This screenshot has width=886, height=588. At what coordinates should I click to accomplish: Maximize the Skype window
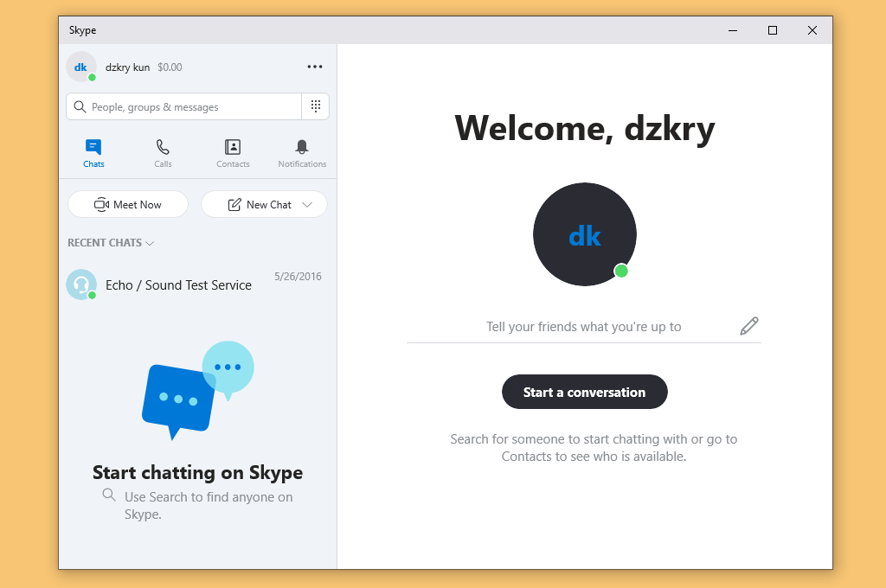(x=773, y=30)
